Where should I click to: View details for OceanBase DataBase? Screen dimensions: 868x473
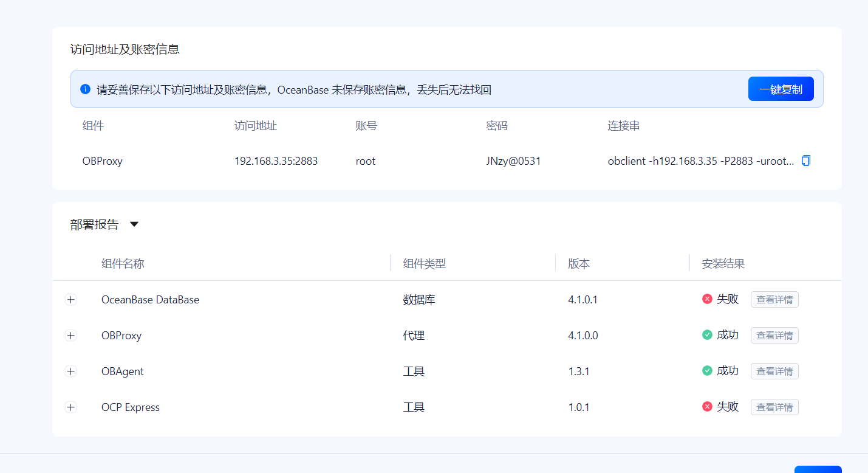pyautogui.click(x=774, y=300)
